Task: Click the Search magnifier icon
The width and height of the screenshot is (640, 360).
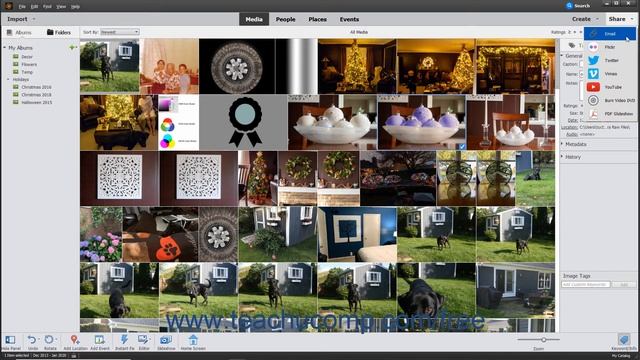Action: click(x=569, y=6)
